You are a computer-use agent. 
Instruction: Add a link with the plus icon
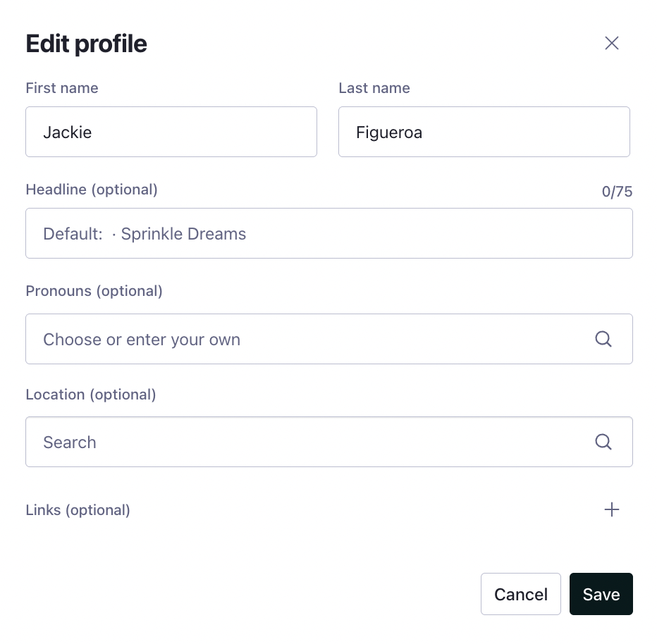coord(611,509)
